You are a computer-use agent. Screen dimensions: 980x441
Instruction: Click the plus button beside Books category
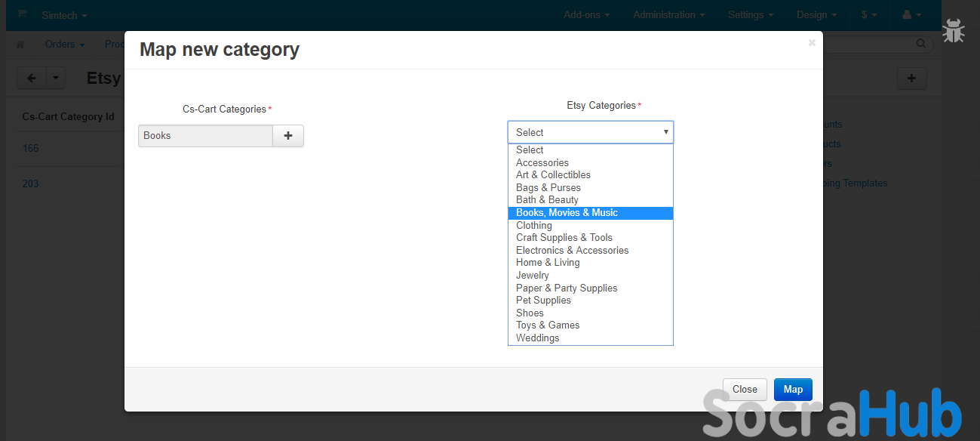point(288,136)
